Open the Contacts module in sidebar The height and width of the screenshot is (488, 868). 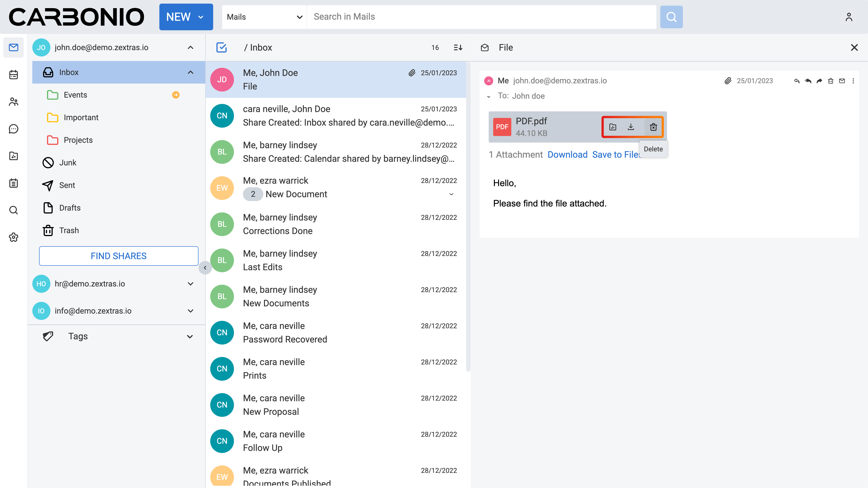click(14, 102)
